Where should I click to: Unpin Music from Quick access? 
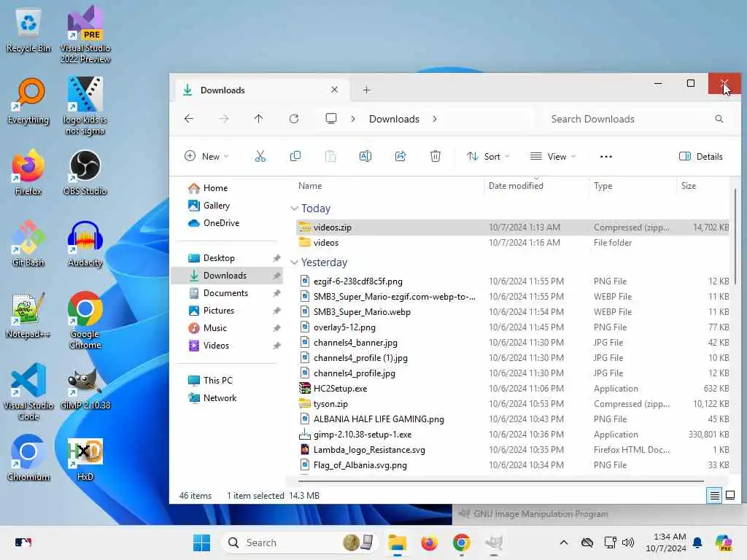276,328
